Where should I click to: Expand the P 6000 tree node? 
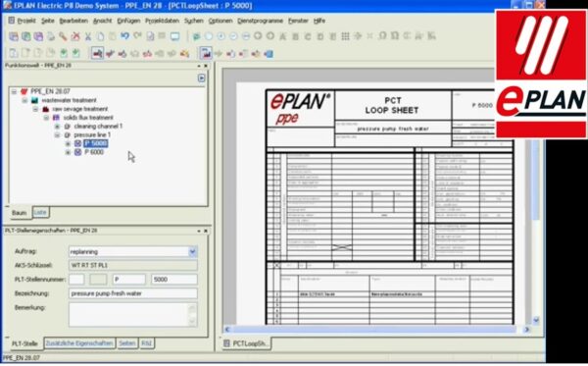pos(68,152)
